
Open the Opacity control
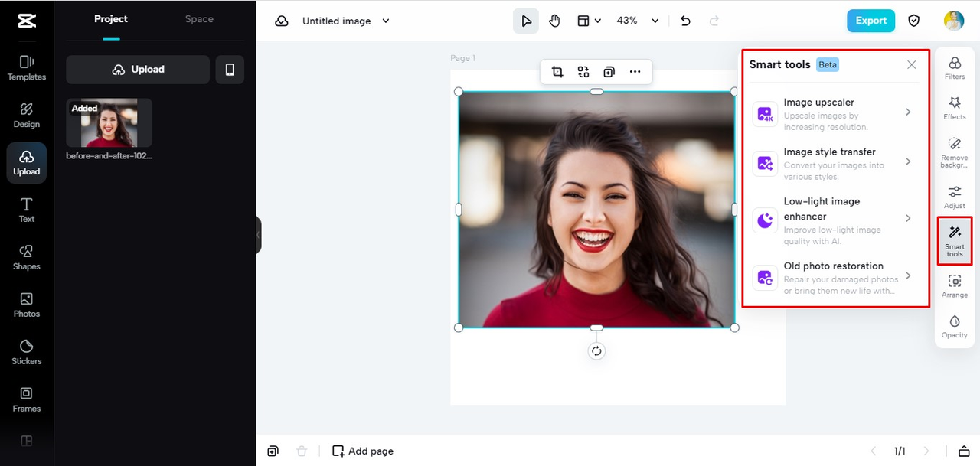point(954,325)
